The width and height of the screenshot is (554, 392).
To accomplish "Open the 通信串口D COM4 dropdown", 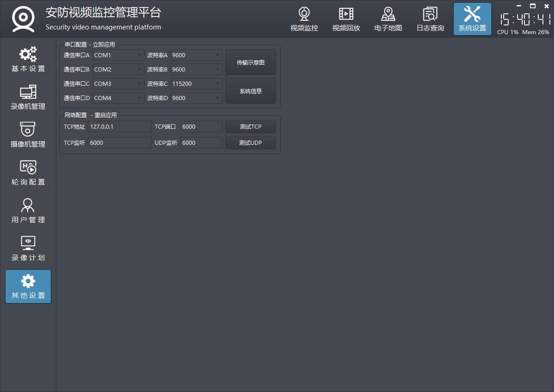I will [x=118, y=98].
